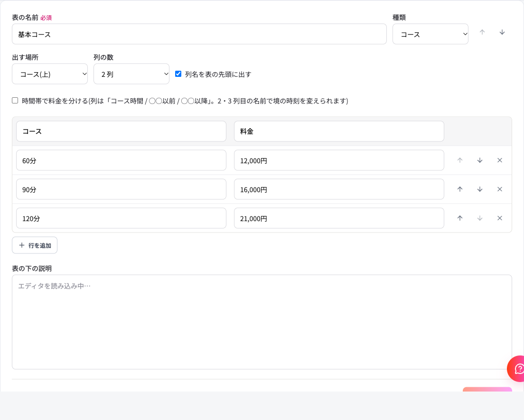The image size is (524, 420).
Task: Click the 16,000円 price cell
Action: pos(339,189)
